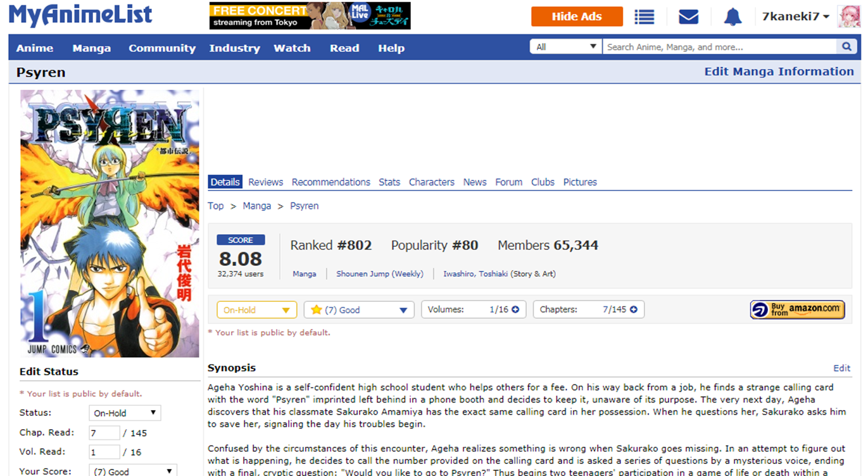Screen dimensions: 868x476
Task: Open the Community menu
Action: (x=162, y=48)
